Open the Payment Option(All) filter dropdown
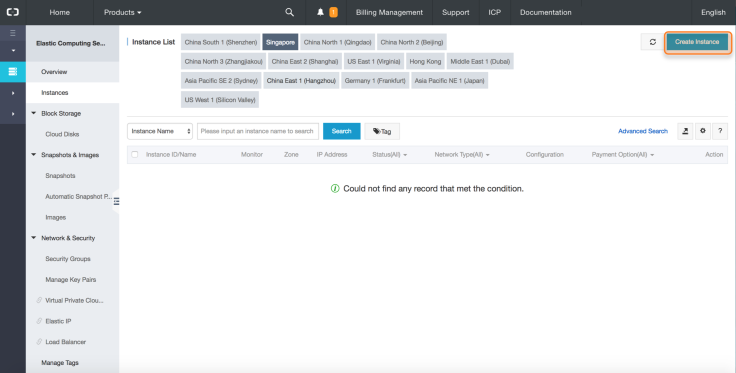The width and height of the screenshot is (736, 373). coord(622,154)
